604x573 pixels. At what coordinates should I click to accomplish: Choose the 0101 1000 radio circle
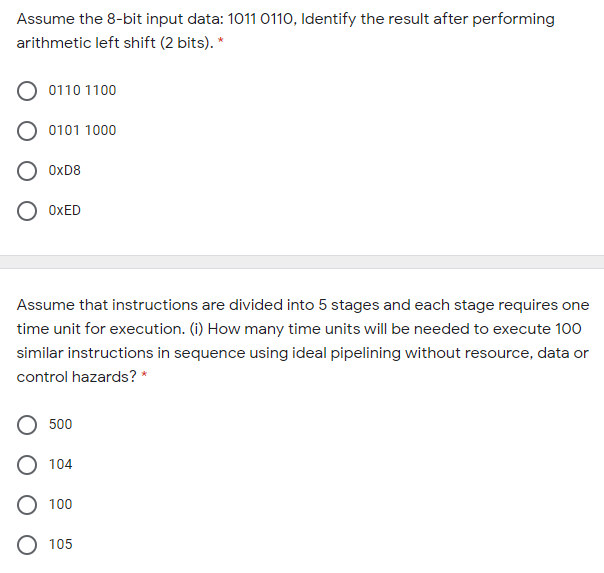coord(29,131)
